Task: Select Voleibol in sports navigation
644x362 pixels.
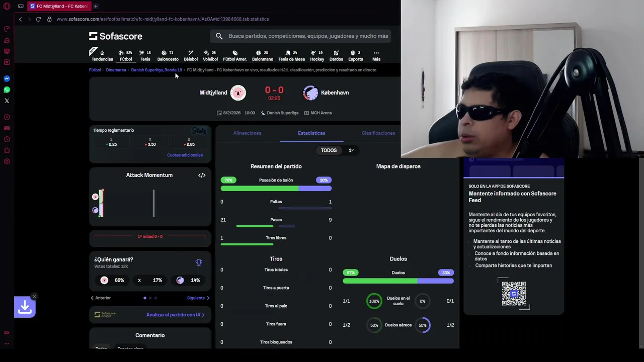Action: coord(210,55)
